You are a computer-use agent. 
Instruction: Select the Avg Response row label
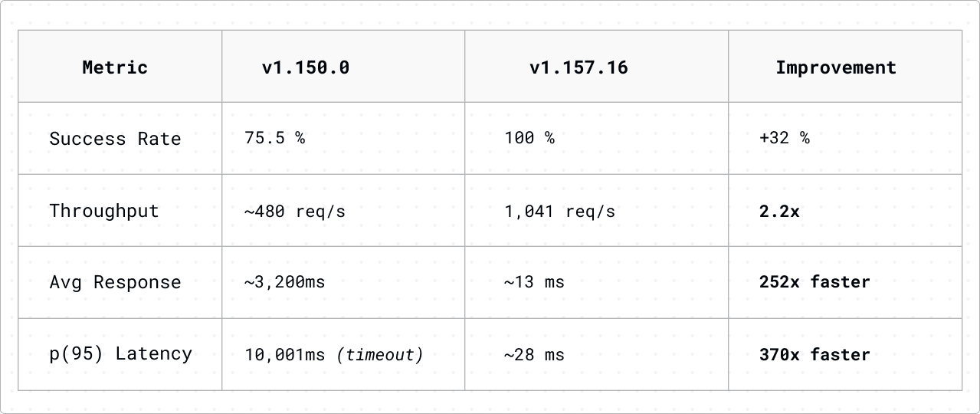pos(116,282)
